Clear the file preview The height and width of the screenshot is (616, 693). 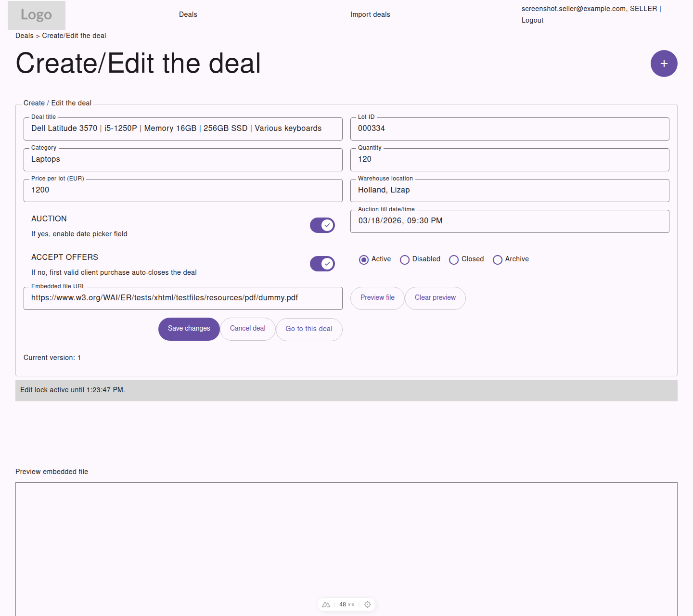(x=435, y=298)
